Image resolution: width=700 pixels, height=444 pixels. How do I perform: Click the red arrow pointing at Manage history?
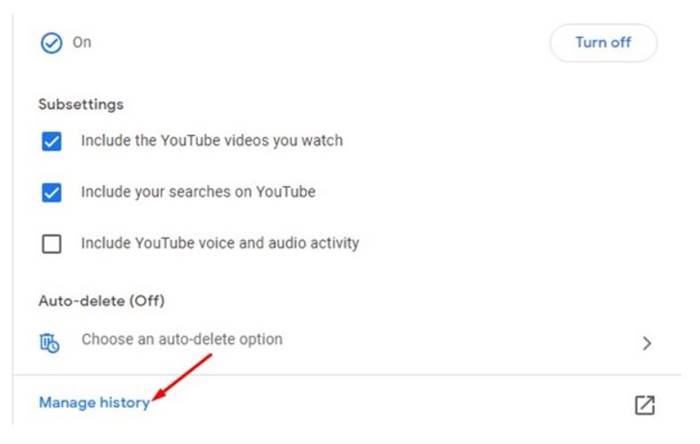(x=182, y=377)
